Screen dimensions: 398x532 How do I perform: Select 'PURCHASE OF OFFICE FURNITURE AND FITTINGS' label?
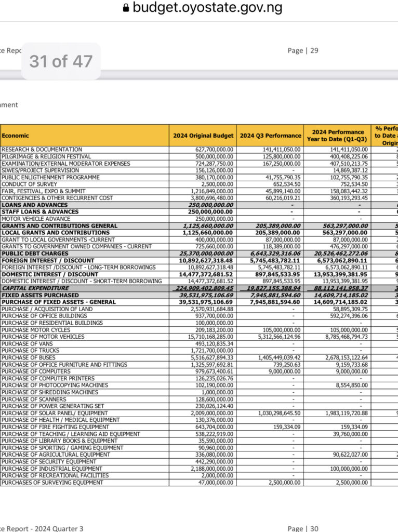click(64, 365)
